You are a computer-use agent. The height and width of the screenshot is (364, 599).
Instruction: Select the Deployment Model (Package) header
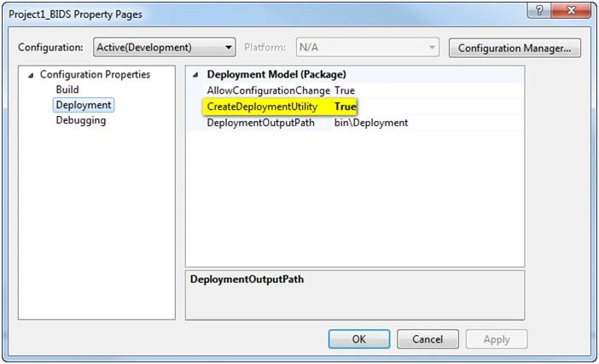point(276,74)
